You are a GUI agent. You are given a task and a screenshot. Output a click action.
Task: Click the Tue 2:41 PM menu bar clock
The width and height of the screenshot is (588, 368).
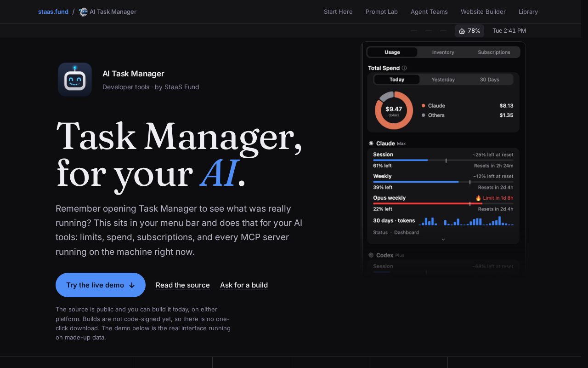[509, 31]
